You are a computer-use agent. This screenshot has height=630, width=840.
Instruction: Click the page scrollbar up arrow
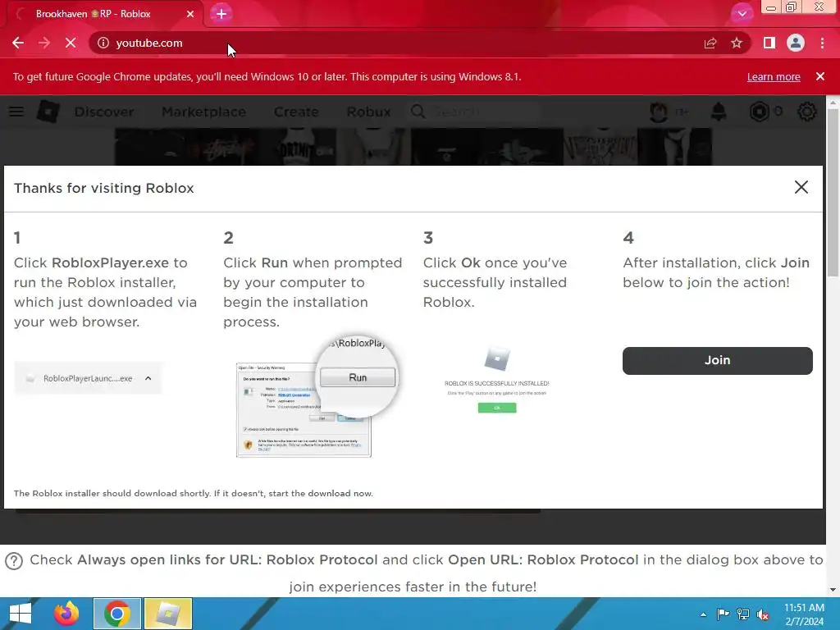833,102
